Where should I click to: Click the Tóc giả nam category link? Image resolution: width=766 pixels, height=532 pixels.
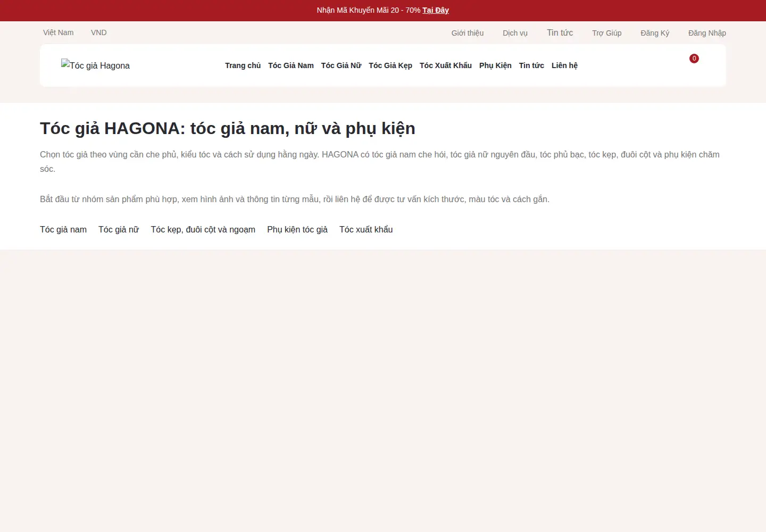[x=63, y=229]
